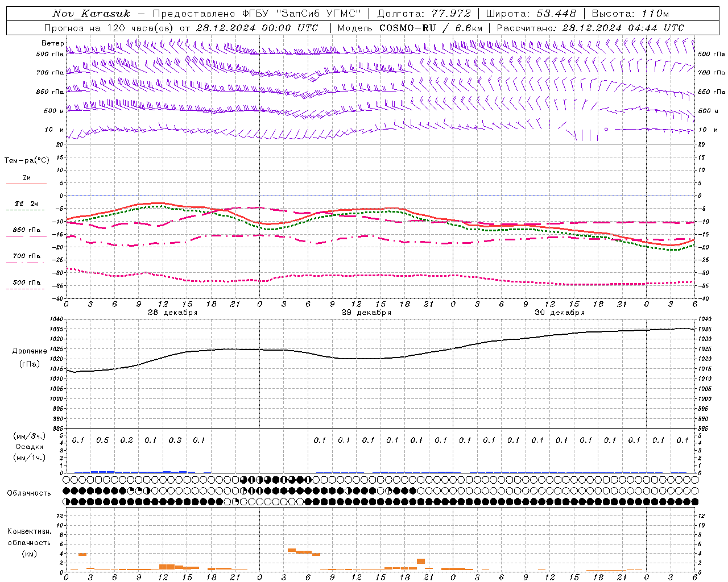
Task: Click the date label "29 декабря"
Action: 366,313
